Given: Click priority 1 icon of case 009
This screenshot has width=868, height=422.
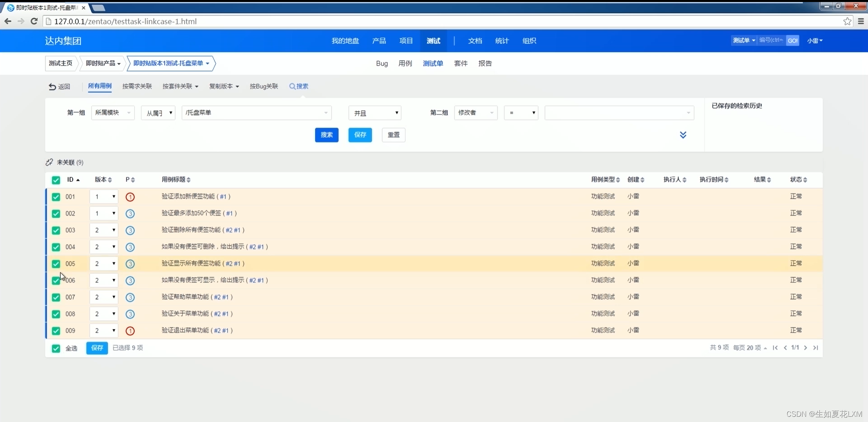Looking at the screenshot, I should coord(130,331).
